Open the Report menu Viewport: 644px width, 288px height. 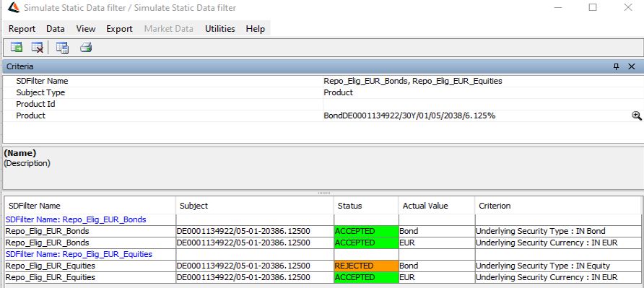[22, 29]
